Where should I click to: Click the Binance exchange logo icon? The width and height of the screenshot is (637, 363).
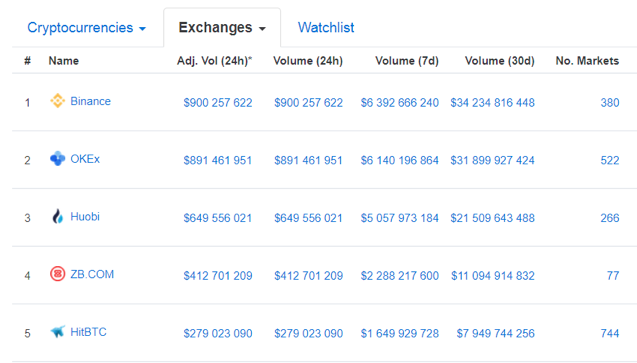click(57, 101)
